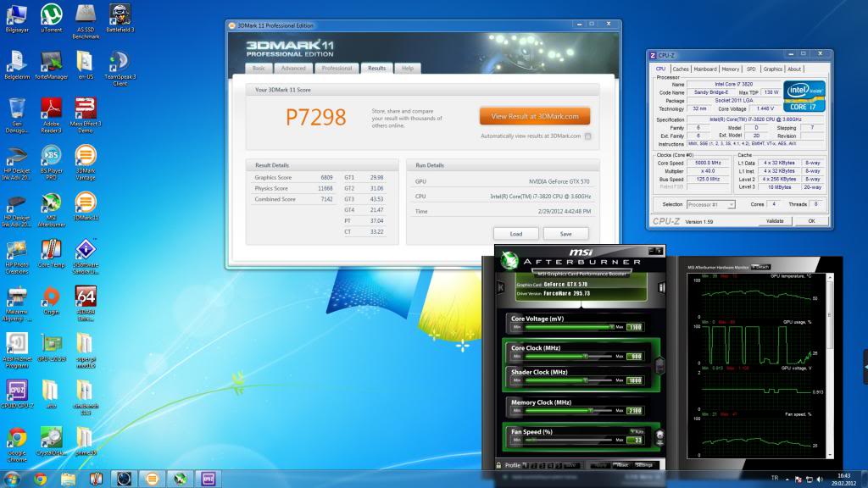868x488 pixels.
Task: Select the Adobe Reader 9 desktop icon
Action: (x=51, y=115)
